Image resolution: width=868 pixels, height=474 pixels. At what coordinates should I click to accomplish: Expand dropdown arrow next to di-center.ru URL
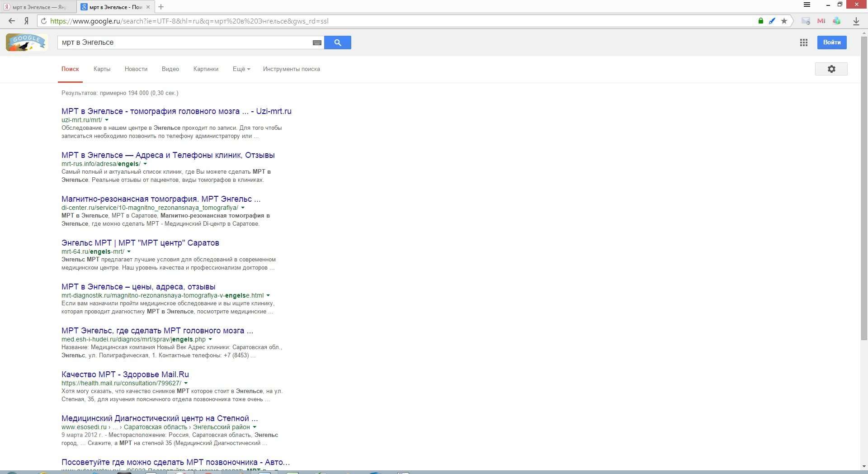[243, 208]
